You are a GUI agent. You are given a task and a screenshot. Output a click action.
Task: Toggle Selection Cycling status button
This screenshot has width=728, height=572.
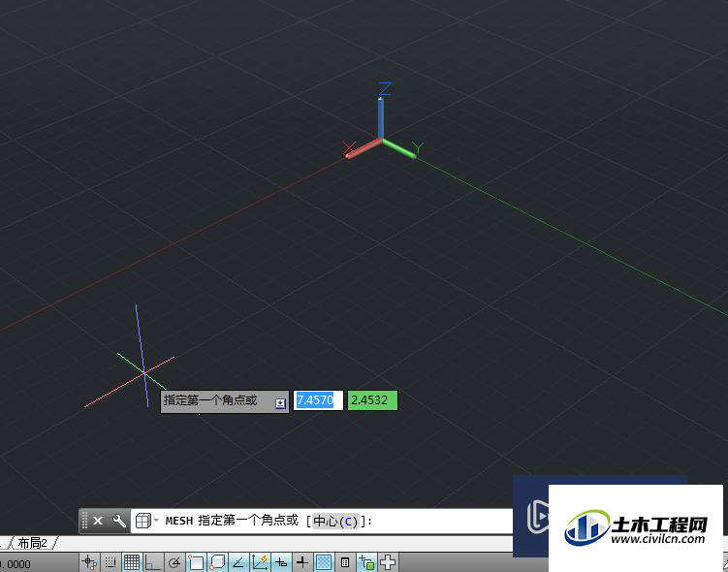coord(366,562)
